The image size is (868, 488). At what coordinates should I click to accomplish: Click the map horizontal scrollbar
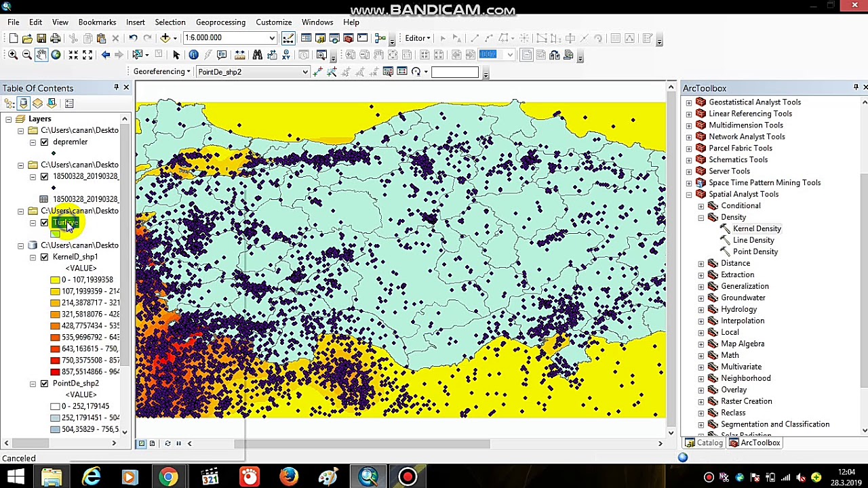(x=363, y=444)
